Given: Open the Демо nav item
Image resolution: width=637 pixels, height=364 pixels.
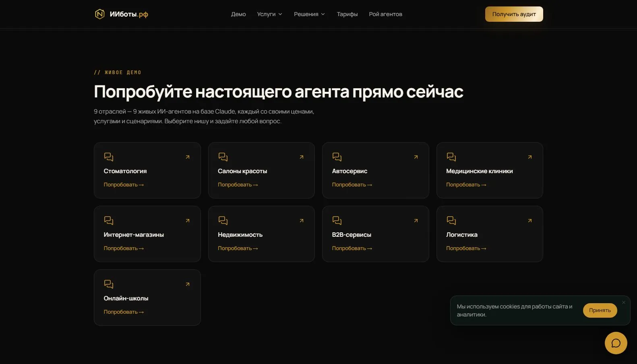Looking at the screenshot, I should click(238, 14).
